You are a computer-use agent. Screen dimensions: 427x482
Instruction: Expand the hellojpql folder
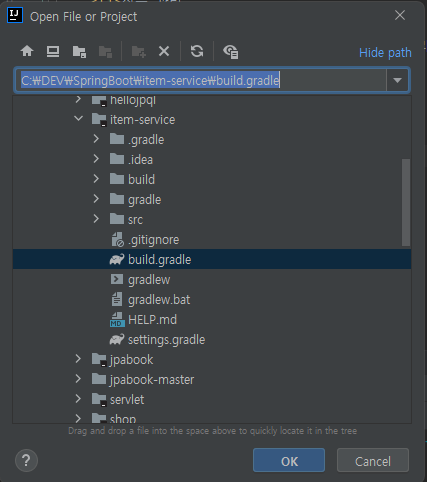[78, 99]
